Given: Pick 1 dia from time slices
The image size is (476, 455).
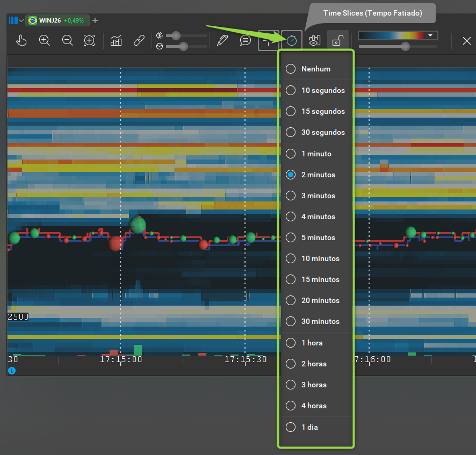Looking at the screenshot, I should tap(316, 427).
